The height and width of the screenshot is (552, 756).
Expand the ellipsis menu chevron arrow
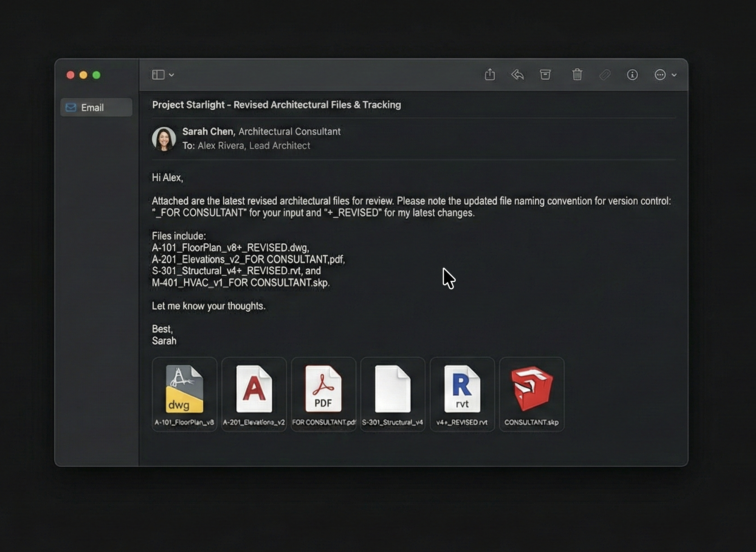pyautogui.click(x=674, y=75)
